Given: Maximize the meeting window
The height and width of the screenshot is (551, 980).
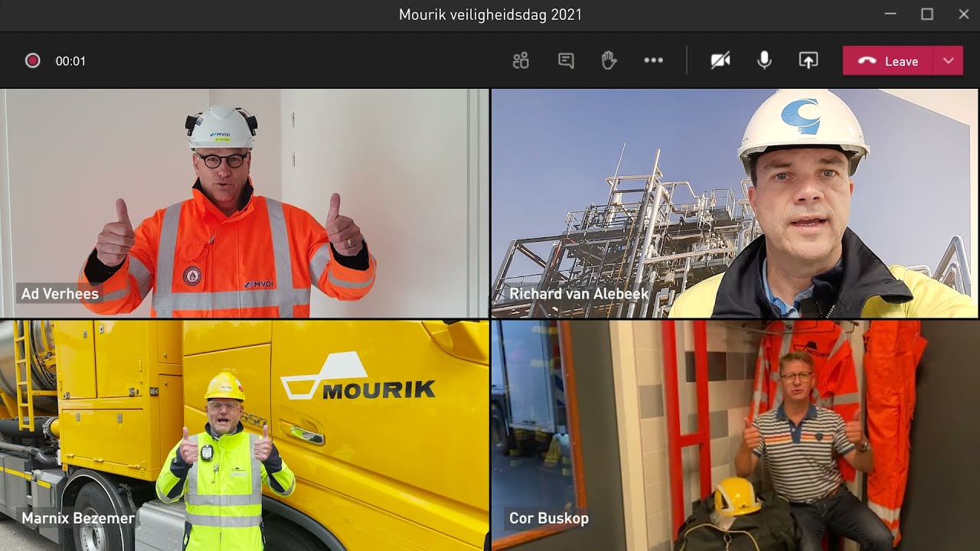Looking at the screenshot, I should 927,15.
